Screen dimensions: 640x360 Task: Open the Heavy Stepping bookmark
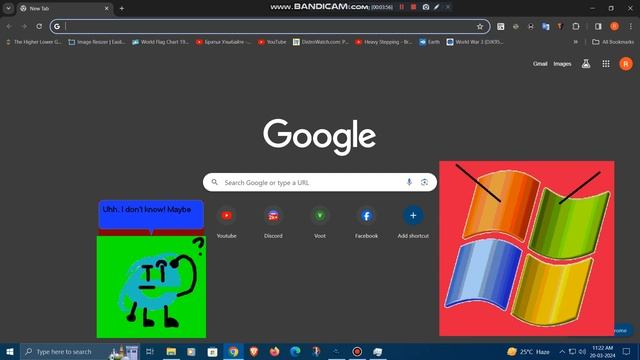[384, 42]
